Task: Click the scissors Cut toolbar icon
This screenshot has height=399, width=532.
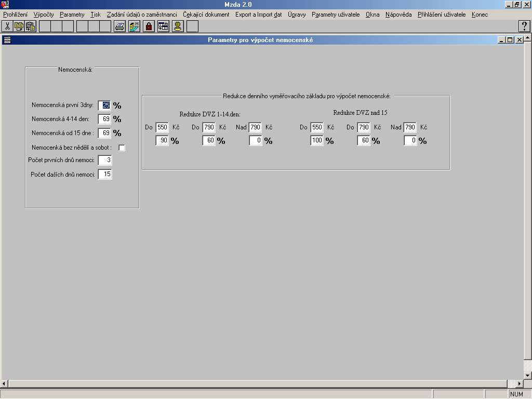Action: pyautogui.click(x=7, y=26)
